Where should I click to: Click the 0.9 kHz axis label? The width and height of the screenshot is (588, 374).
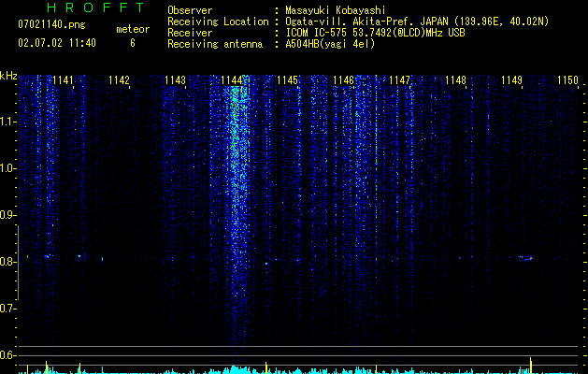7,215
